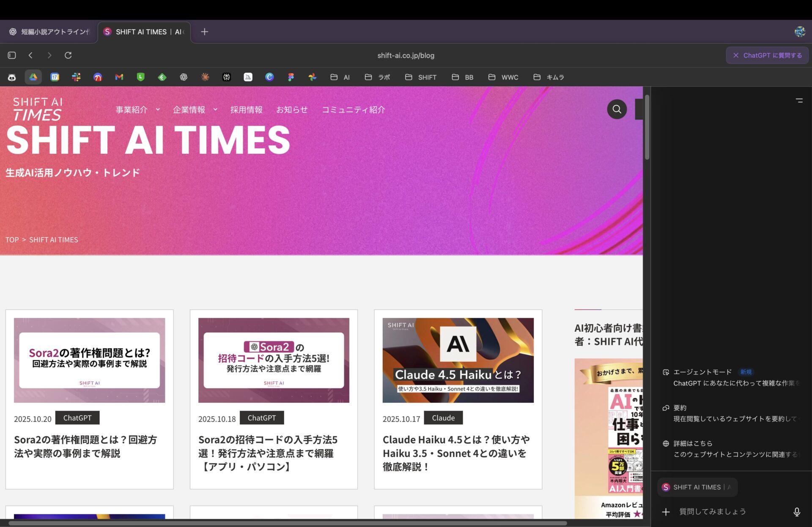Open the Slack bookmark icon

(x=76, y=77)
